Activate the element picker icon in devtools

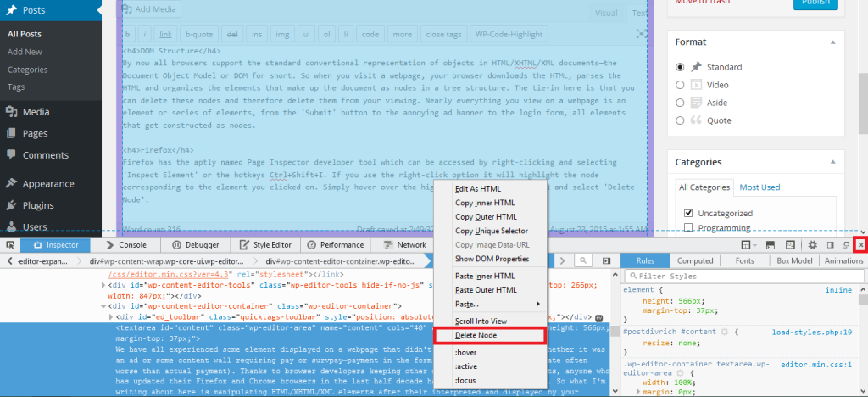coord(9,245)
